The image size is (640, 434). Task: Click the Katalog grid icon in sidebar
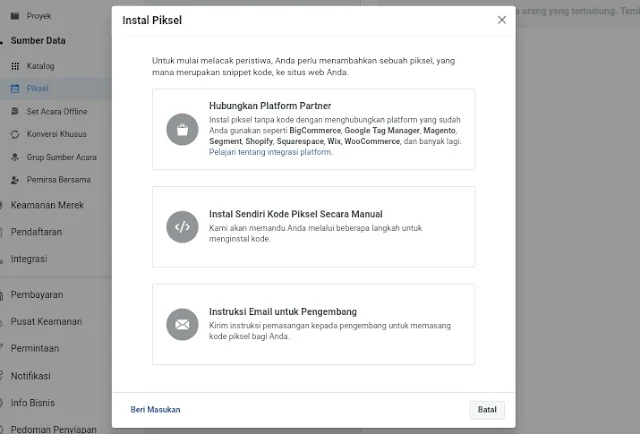15,66
